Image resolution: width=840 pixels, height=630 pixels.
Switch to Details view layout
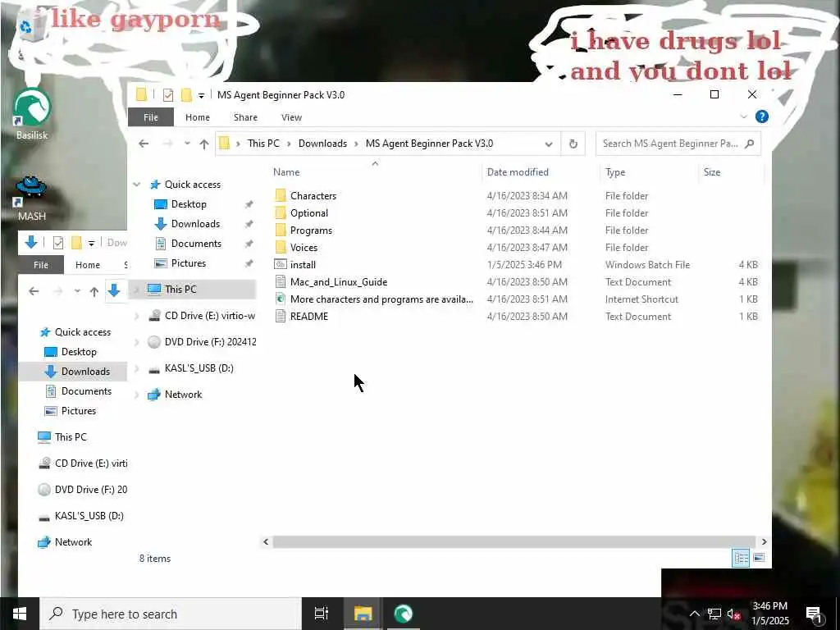click(741, 558)
